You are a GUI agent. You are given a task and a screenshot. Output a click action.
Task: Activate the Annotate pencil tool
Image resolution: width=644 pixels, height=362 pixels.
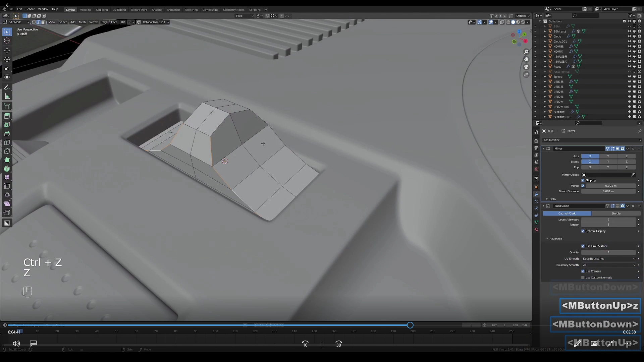coord(7,87)
